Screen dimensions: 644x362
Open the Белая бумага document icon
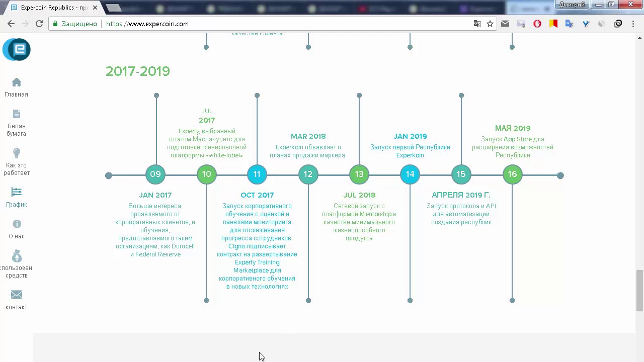[17, 114]
